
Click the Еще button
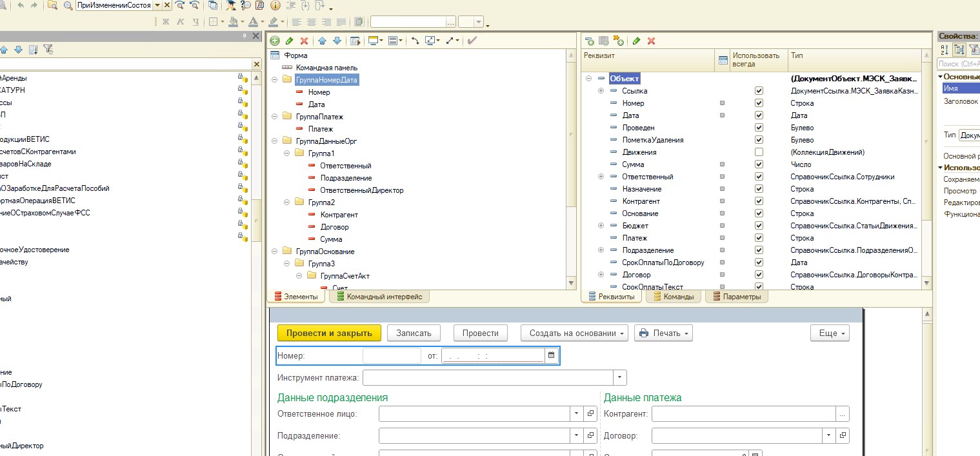point(830,333)
